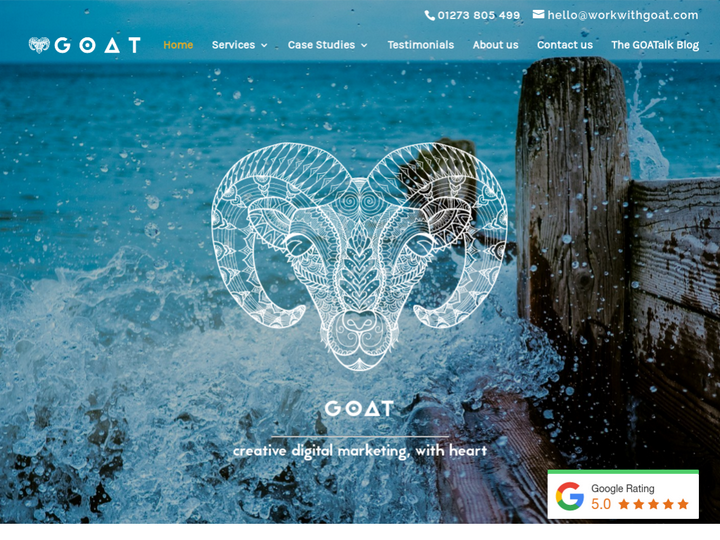The image size is (720, 540).
Task: Open the Case Studies menu
Action: 321,45
